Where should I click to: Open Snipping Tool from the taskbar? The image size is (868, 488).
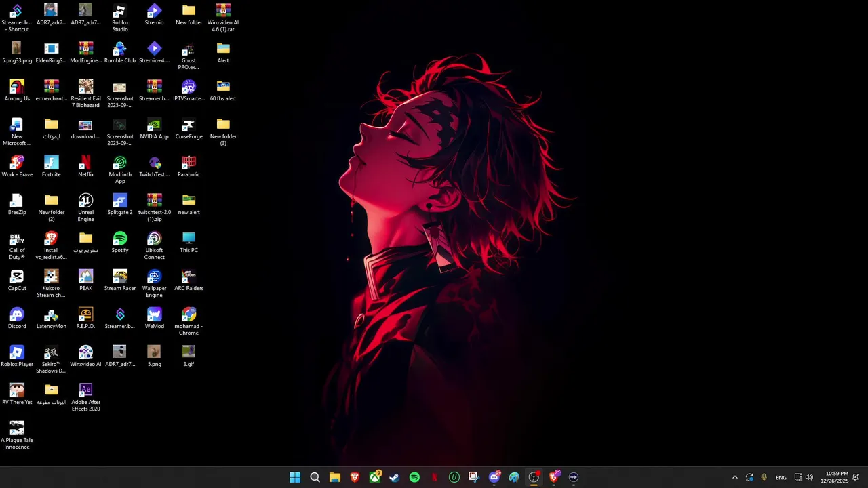tap(474, 477)
